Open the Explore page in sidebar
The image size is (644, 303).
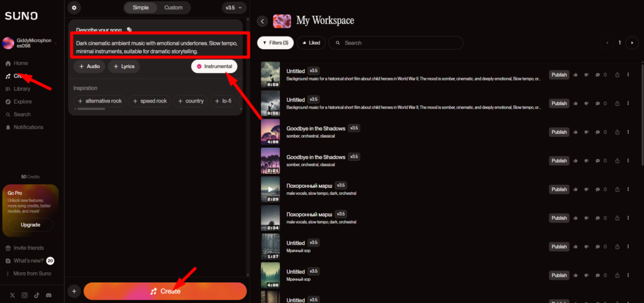(x=19, y=101)
